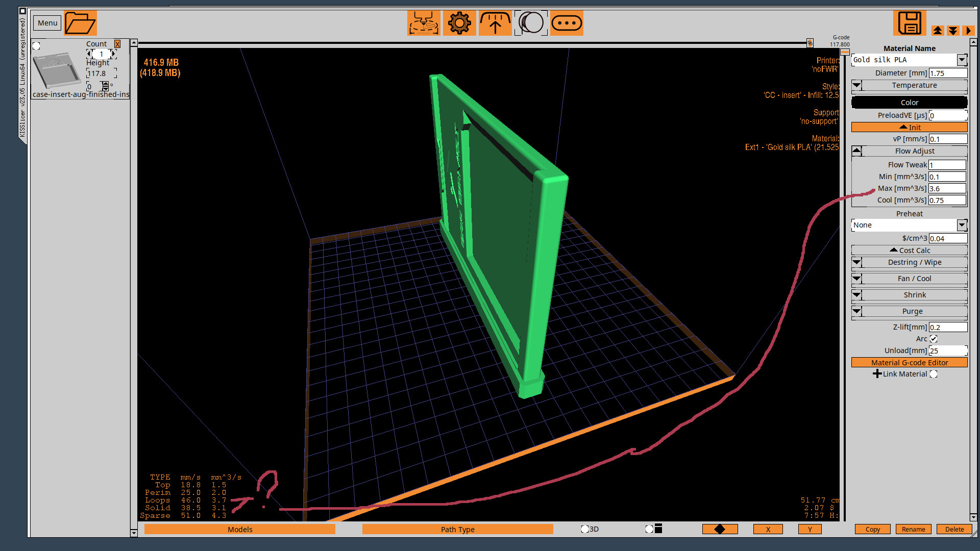The height and width of the screenshot is (551, 980).
Task: Open the Preheat dropdown
Action: tap(962, 225)
